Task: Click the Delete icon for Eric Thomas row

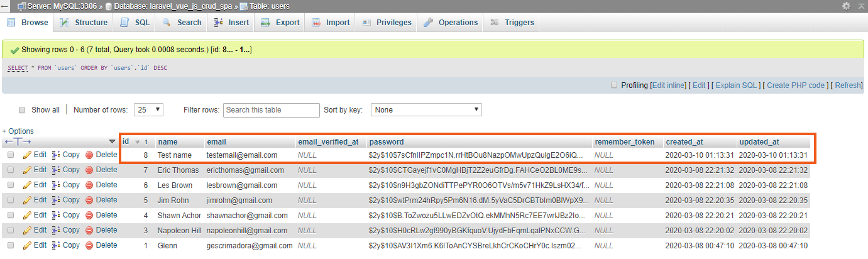Action: coord(89,170)
